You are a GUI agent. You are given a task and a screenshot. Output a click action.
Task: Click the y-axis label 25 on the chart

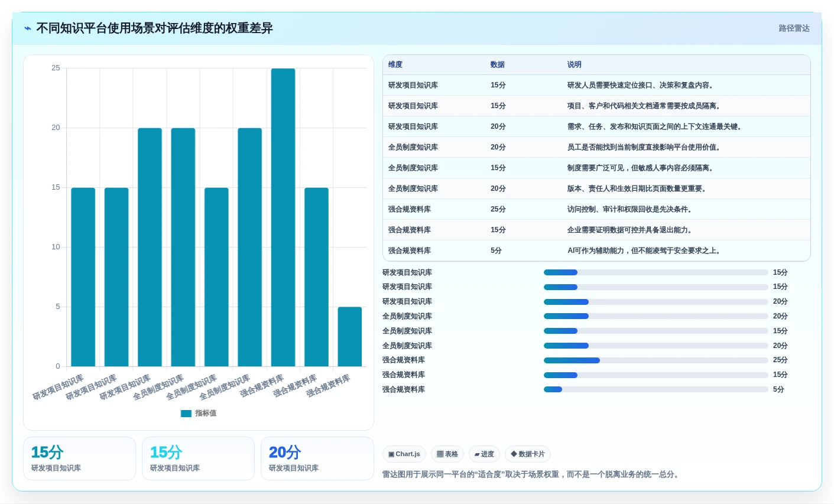click(x=56, y=68)
